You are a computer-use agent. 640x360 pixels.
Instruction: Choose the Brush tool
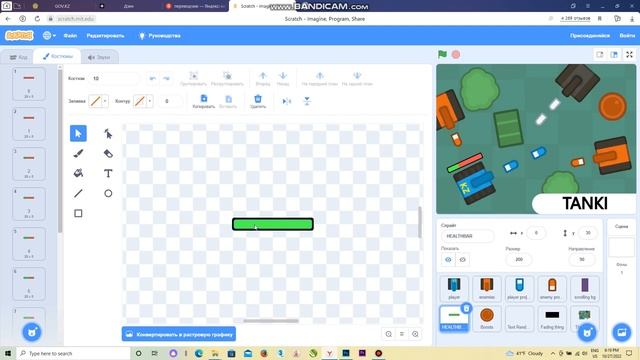(x=78, y=153)
